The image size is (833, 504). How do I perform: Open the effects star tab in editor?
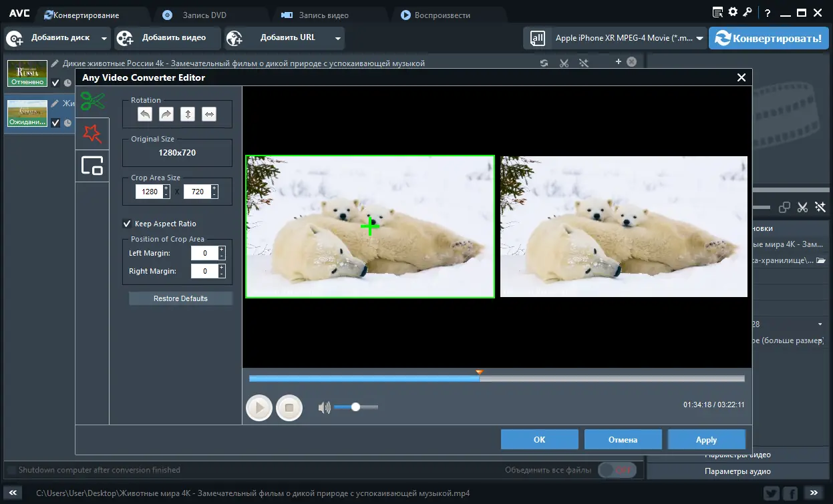click(x=92, y=134)
